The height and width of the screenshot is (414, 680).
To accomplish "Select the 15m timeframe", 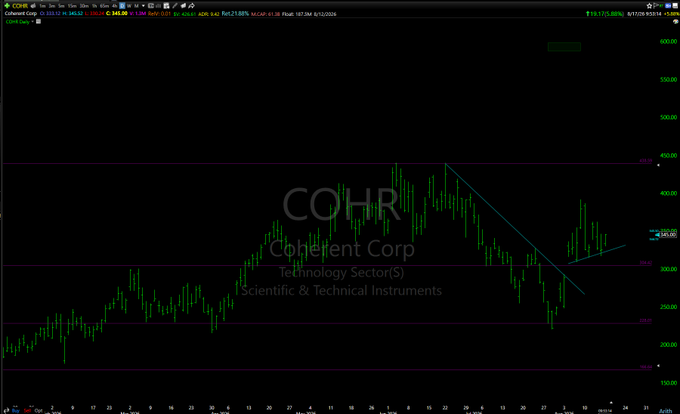I will tap(72, 6).
